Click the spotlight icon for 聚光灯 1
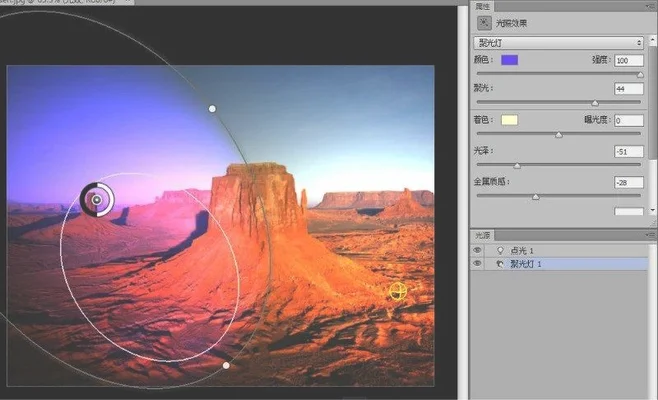 500,264
